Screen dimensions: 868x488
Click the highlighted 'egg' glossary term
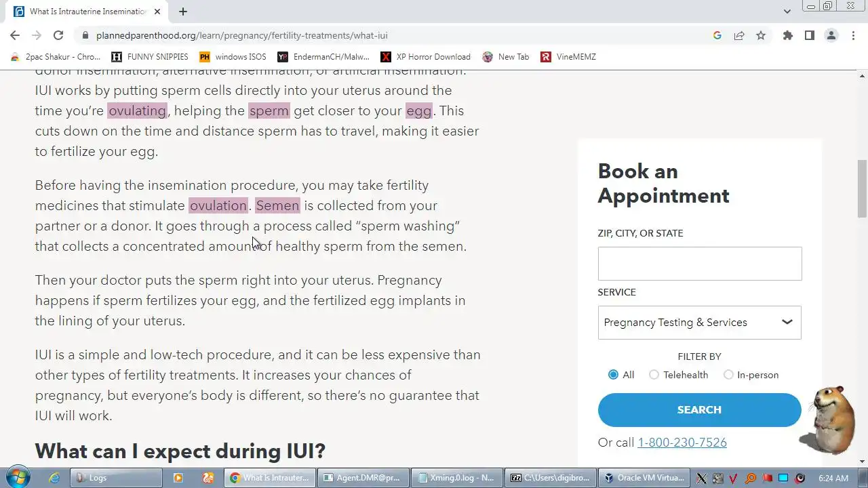418,110
